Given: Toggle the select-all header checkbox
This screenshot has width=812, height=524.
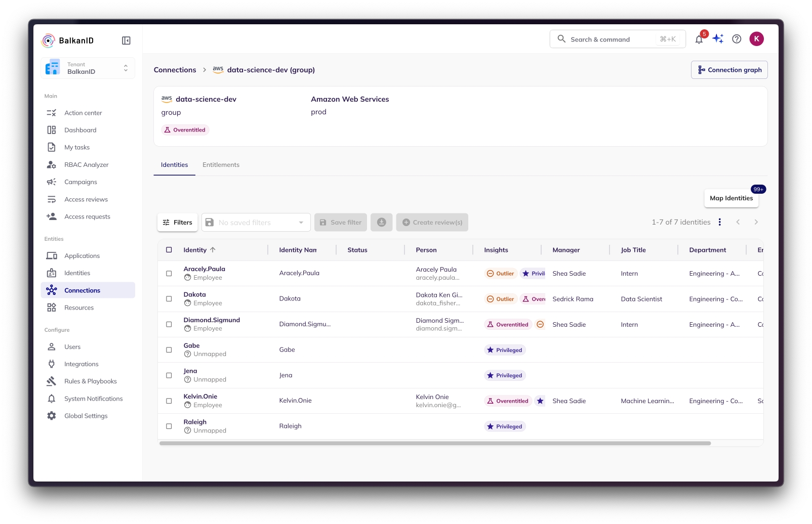Looking at the screenshot, I should coord(169,250).
